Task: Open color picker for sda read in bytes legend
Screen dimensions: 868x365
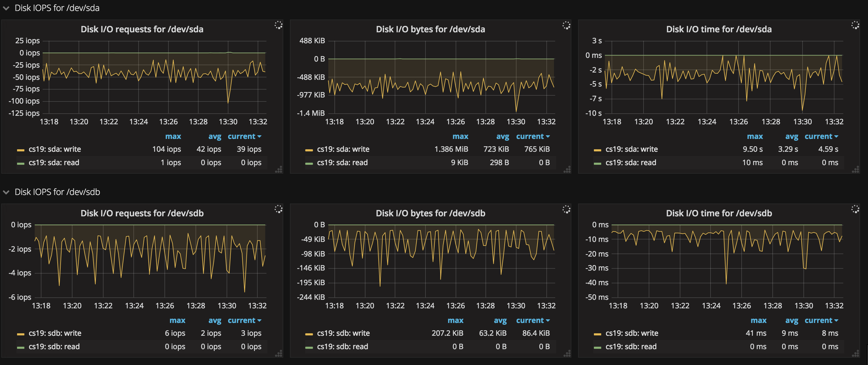Action: tap(309, 164)
